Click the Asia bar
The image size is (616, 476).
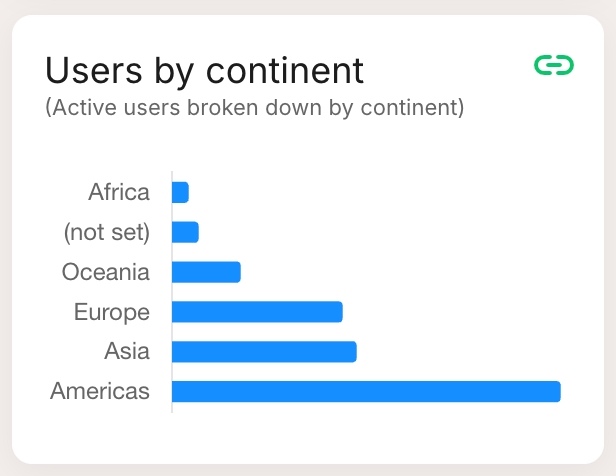coord(264,352)
